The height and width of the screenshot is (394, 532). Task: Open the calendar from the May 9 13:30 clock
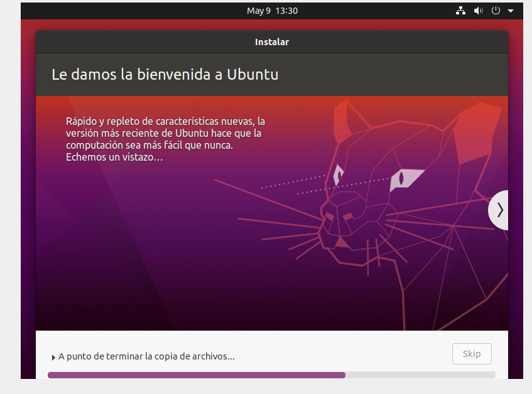coord(272,11)
